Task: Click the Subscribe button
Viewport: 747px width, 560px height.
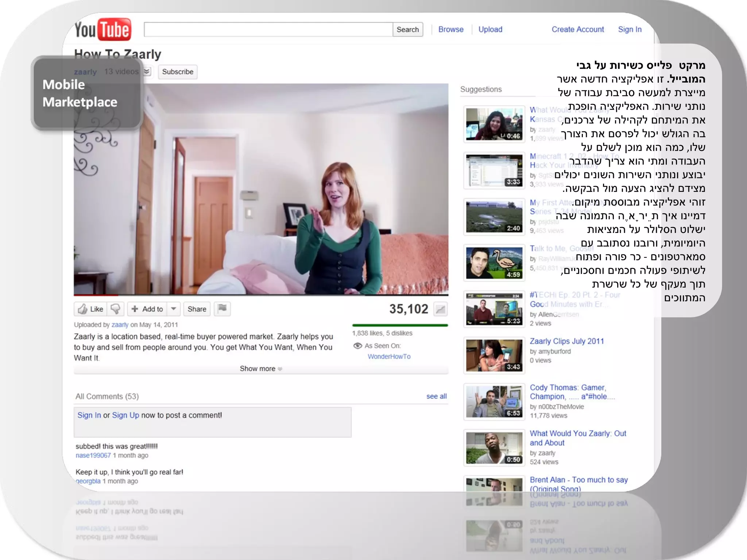Action: (x=178, y=72)
